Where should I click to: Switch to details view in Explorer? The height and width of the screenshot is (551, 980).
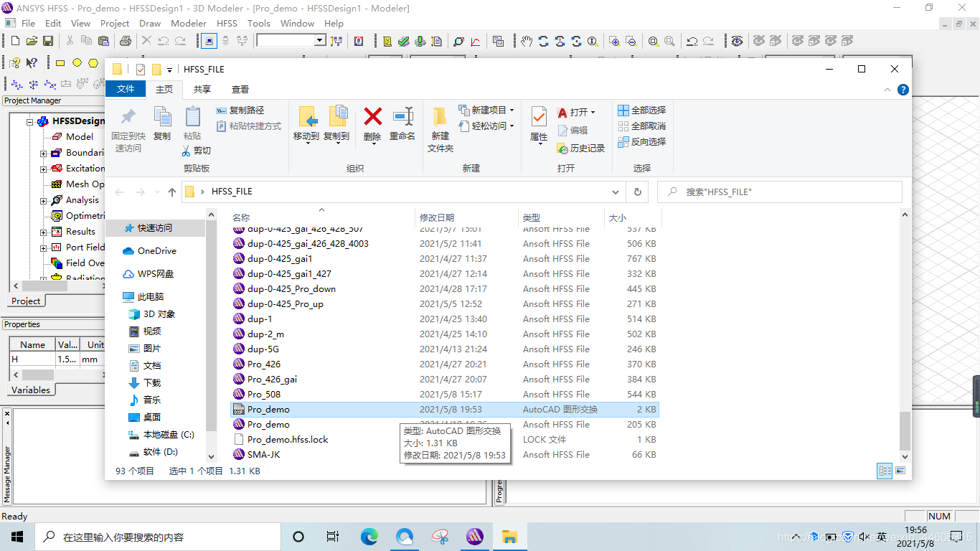click(x=885, y=471)
